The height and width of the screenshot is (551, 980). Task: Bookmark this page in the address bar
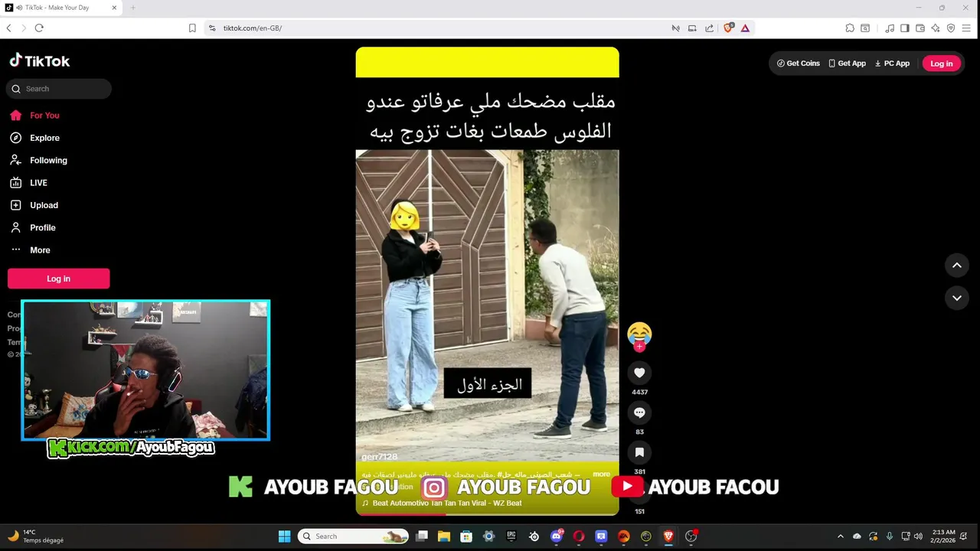point(192,28)
